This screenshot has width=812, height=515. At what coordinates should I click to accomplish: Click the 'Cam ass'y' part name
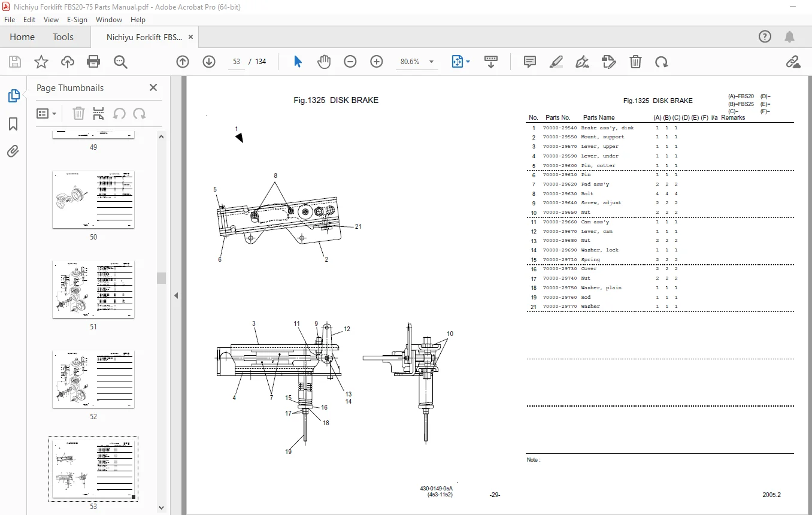pyautogui.click(x=595, y=222)
